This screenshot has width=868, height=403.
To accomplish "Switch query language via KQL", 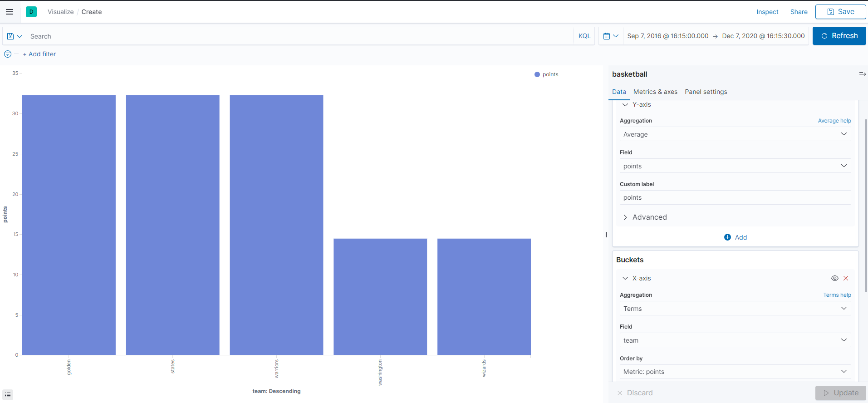I will (x=584, y=36).
